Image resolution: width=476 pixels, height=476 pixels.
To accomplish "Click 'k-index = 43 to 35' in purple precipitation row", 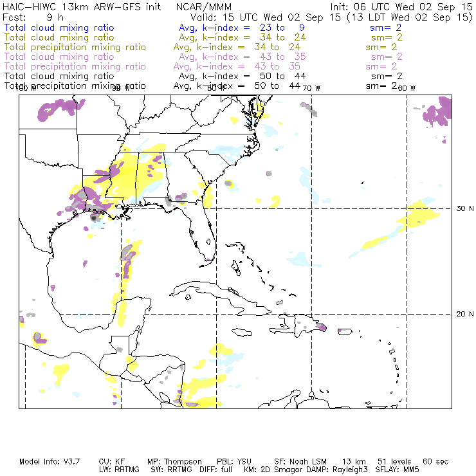I will click(x=248, y=66).
